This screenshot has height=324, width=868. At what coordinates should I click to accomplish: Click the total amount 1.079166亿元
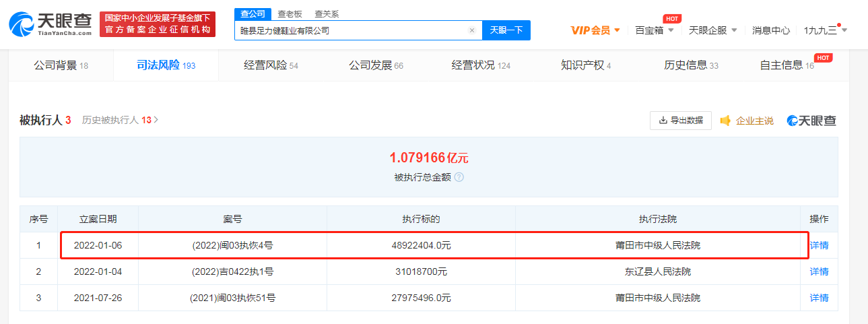pyautogui.click(x=429, y=158)
